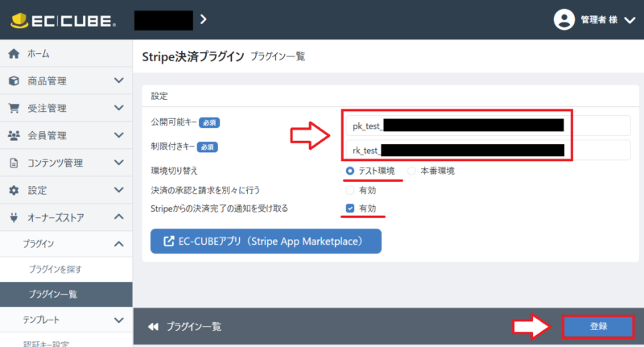Click the EC-CUBE logo
Screen dimensions: 644x347
click(63, 20)
